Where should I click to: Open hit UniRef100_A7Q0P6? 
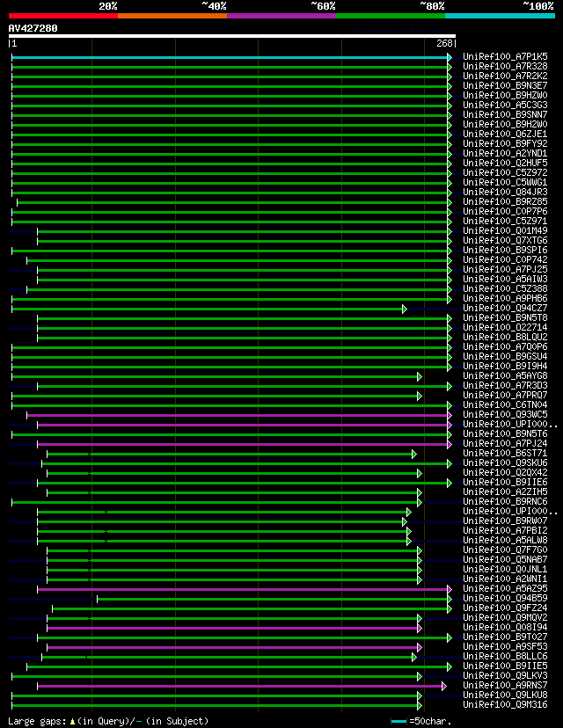(x=505, y=346)
